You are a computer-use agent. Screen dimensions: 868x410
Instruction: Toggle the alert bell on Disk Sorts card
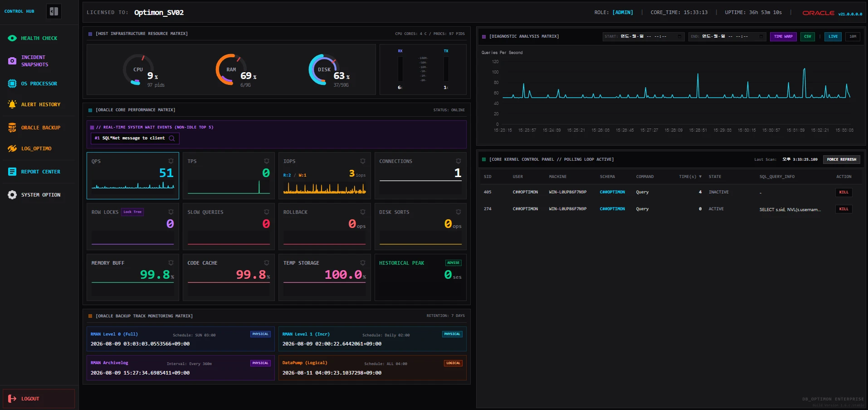458,212
